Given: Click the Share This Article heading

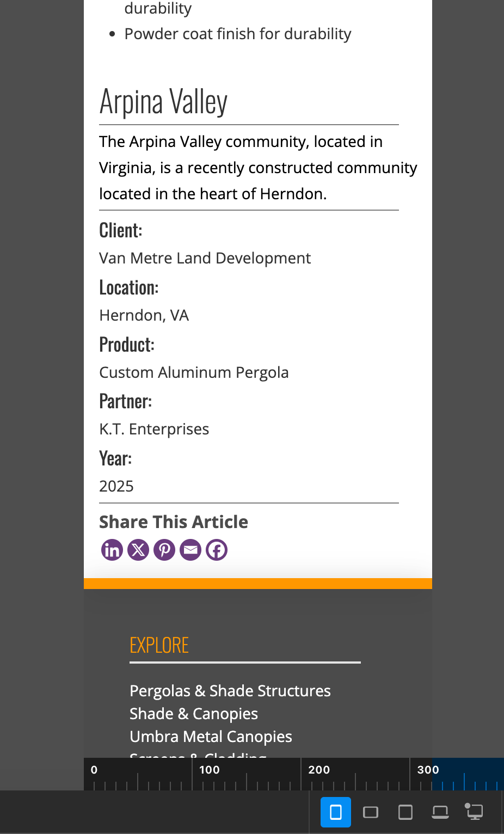Looking at the screenshot, I should pyautogui.click(x=174, y=522).
